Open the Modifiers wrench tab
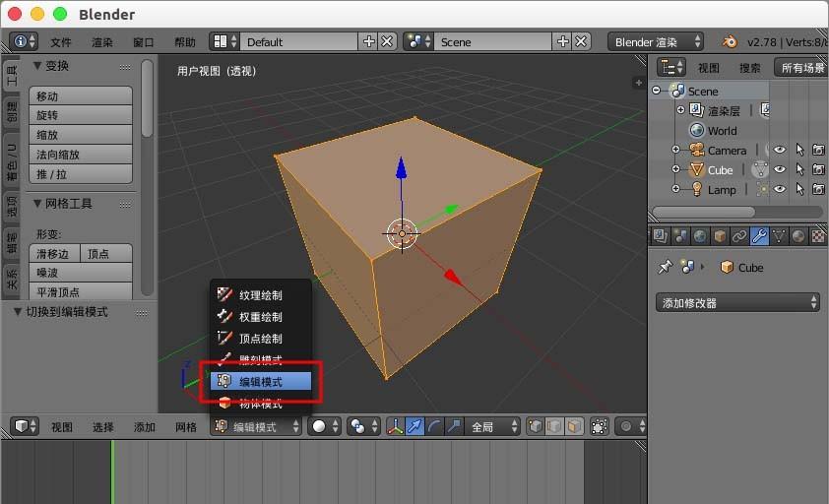This screenshot has height=504, width=829. pos(759,236)
